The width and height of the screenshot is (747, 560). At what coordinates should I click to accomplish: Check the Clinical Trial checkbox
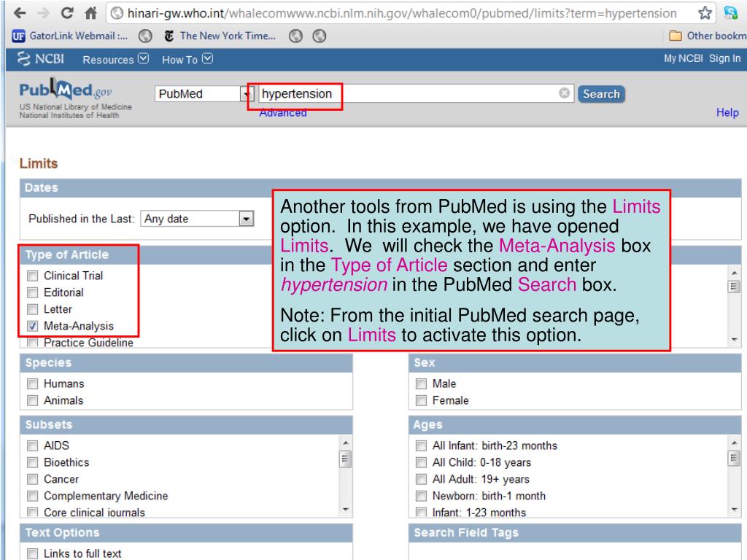tap(31, 276)
